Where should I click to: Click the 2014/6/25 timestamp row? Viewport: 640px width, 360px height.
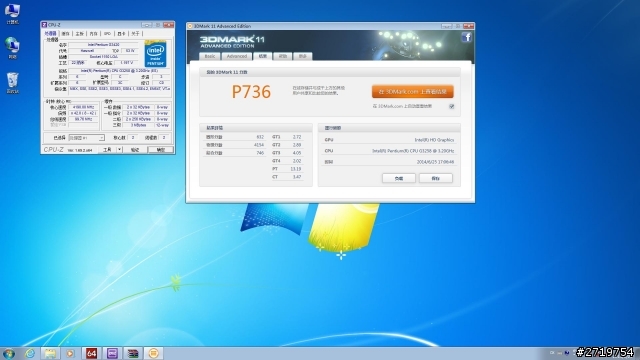coord(389,162)
